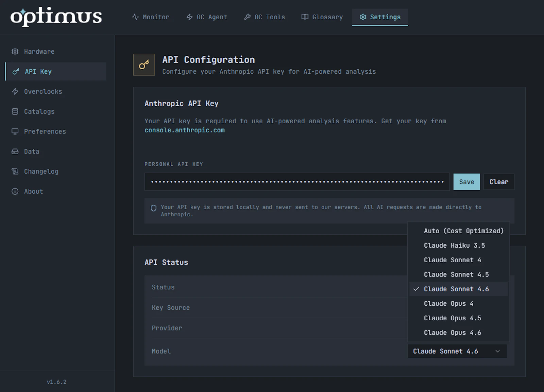This screenshot has height=392, width=544.
Task: Open the Monitor tab
Action: [x=151, y=17]
